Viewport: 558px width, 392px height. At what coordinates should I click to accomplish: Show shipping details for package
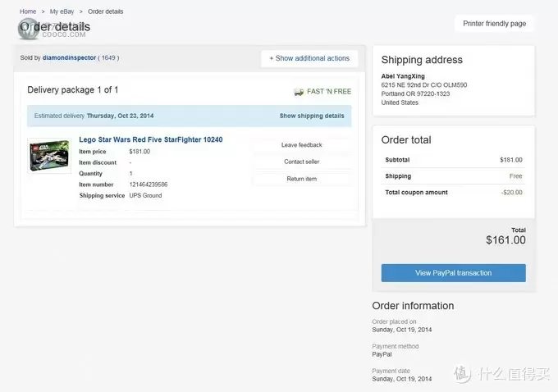312,116
